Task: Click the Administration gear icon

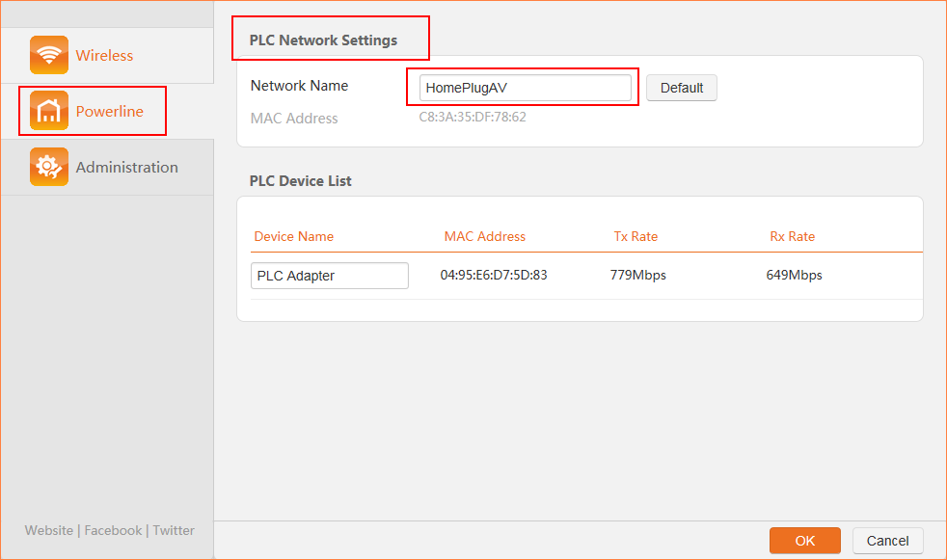Action: pos(49,167)
